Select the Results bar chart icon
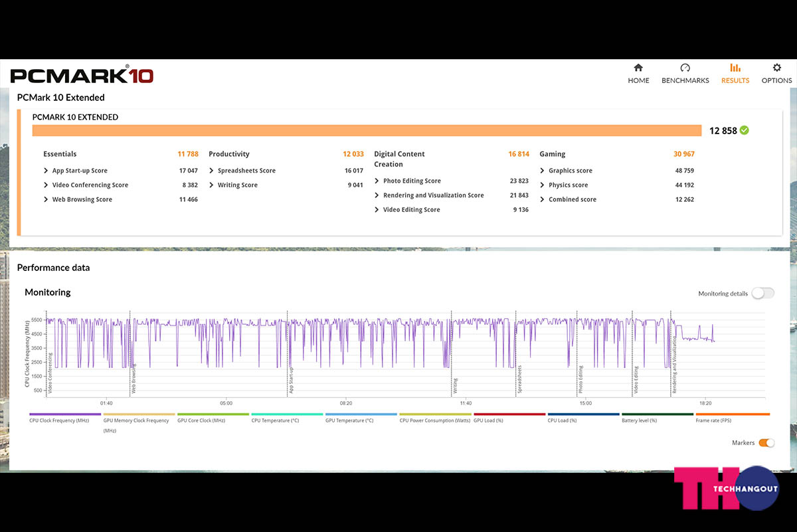Viewport: 797px width, 532px height. pos(735,68)
